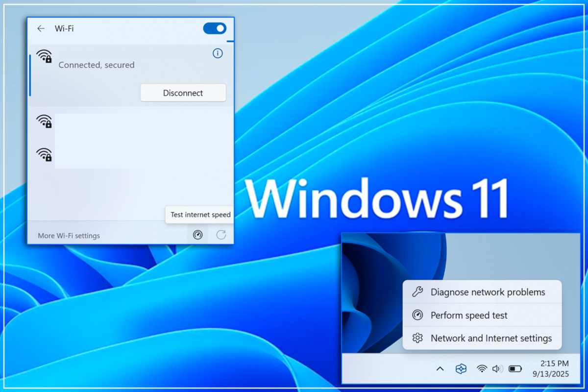Viewport: 588px width, 392px height.
Task: Select the second secured Wi-Fi network
Action: [x=44, y=121]
